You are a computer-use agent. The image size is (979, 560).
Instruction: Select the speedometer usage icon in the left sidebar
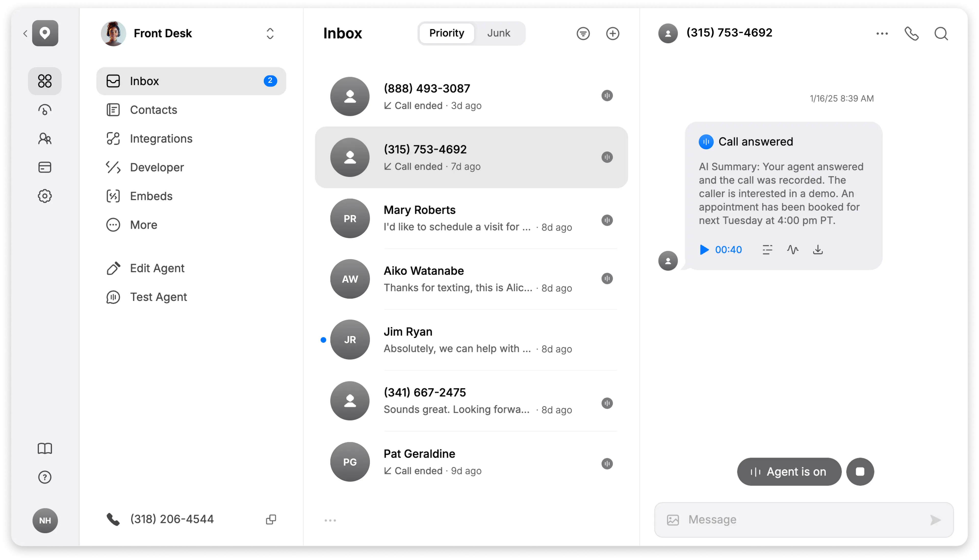[x=45, y=110]
